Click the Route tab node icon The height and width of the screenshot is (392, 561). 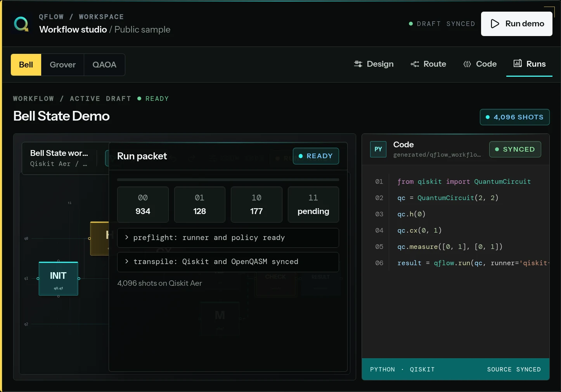[x=415, y=64]
